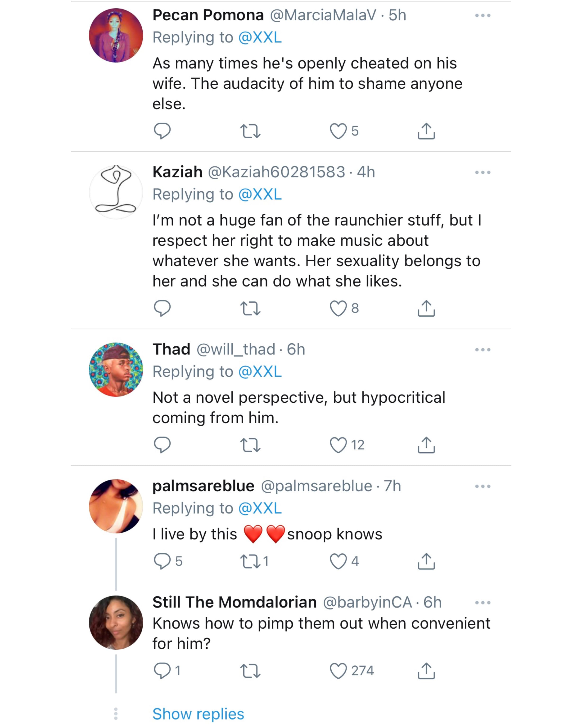582x728 pixels.
Task: Like Kaziah's tweet with 8 likes
Action: click(338, 308)
